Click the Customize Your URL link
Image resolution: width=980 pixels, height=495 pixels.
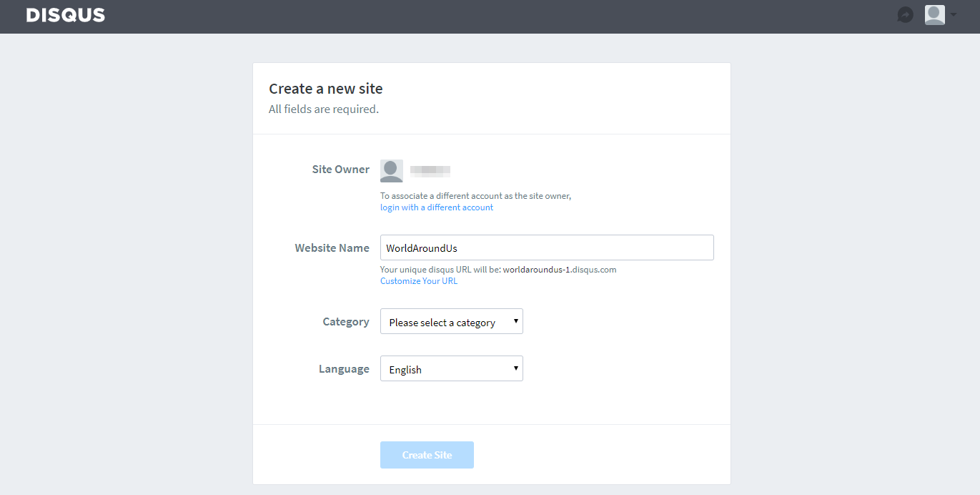tap(419, 281)
